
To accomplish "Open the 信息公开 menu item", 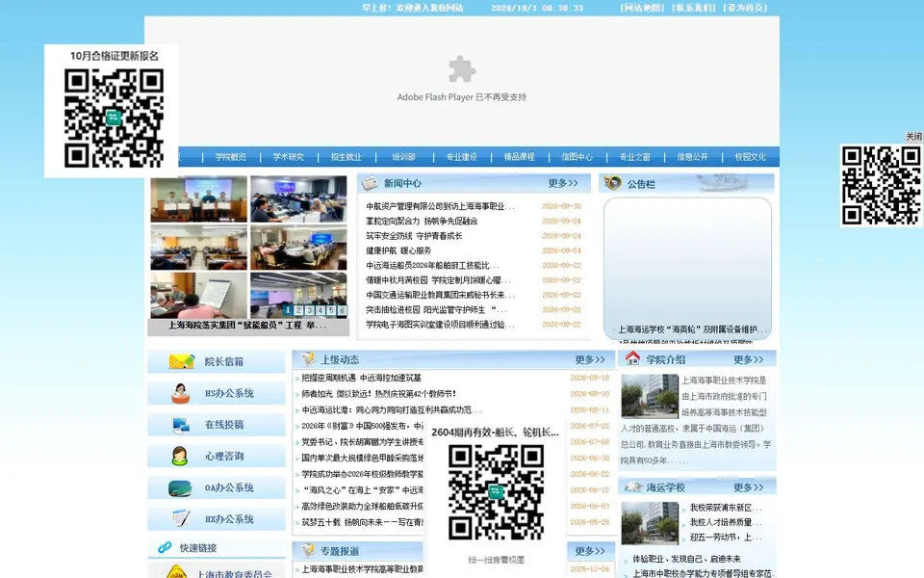I will [x=692, y=157].
